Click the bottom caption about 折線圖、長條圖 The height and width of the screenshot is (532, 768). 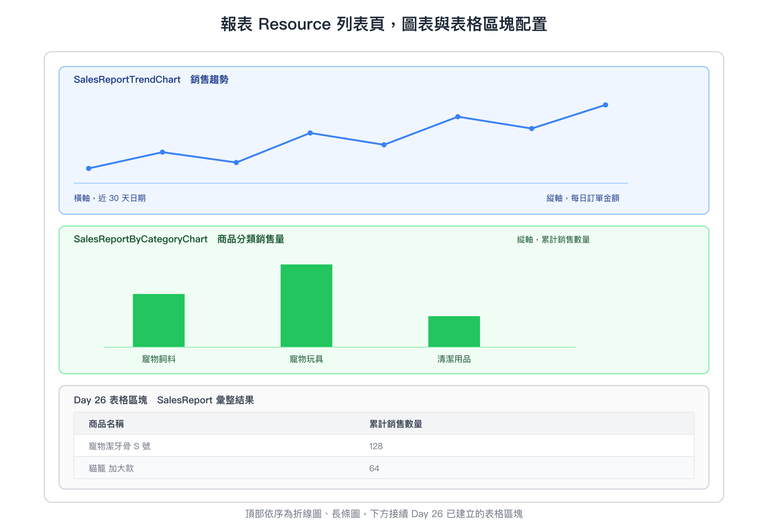point(384,514)
